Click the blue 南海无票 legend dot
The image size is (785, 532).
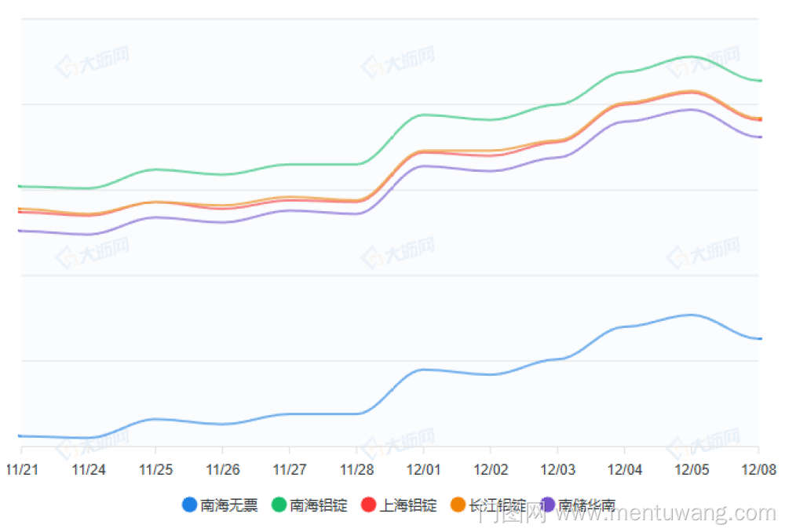tap(188, 505)
